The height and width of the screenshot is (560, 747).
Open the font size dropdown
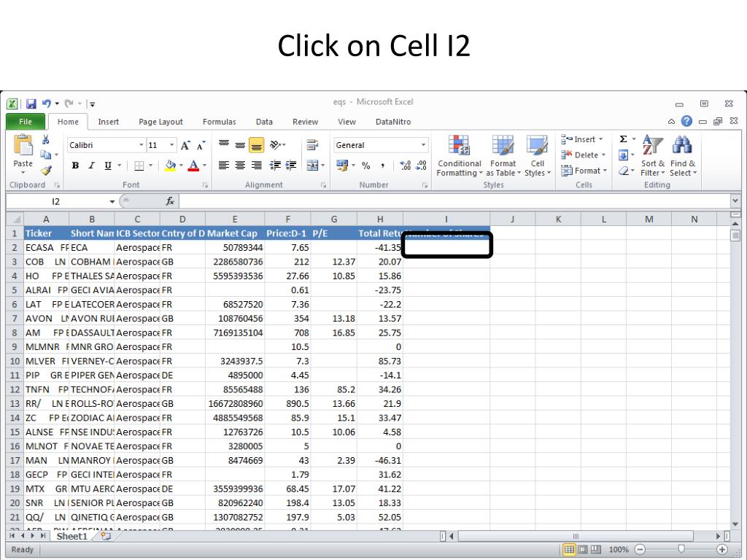pyautogui.click(x=172, y=145)
